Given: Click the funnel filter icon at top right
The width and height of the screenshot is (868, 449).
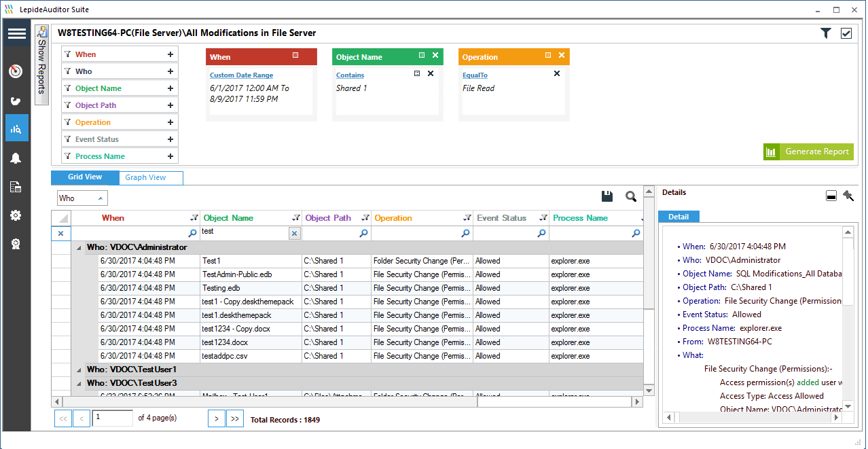Looking at the screenshot, I should (x=826, y=33).
